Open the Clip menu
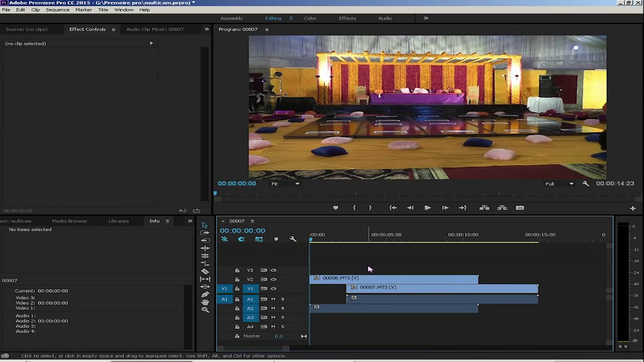The width and height of the screenshot is (644, 362). (x=36, y=10)
